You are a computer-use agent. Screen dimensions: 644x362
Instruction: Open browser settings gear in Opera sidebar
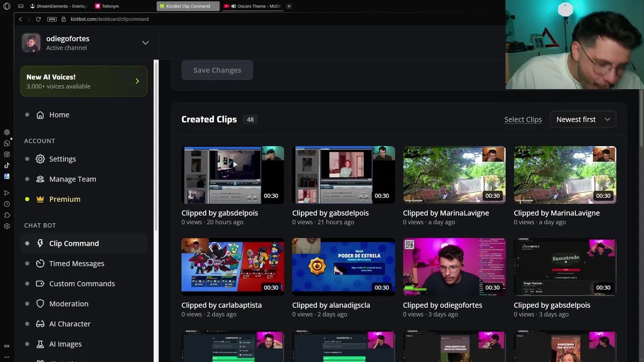pos(7,226)
